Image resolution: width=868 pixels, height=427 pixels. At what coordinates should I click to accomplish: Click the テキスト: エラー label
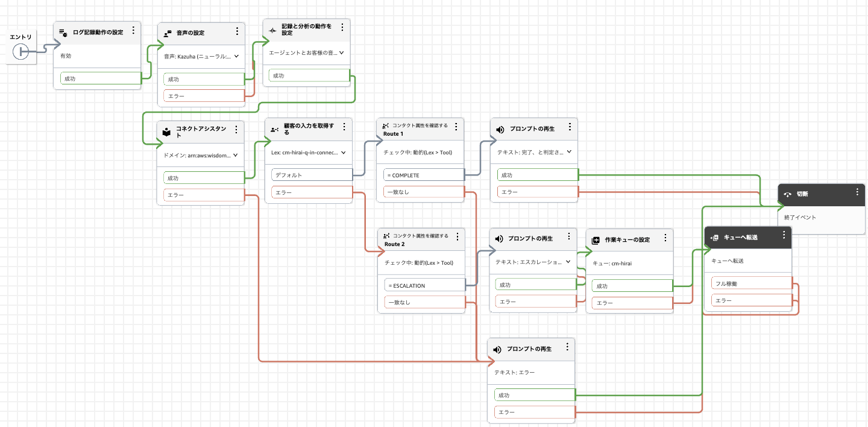514,373
